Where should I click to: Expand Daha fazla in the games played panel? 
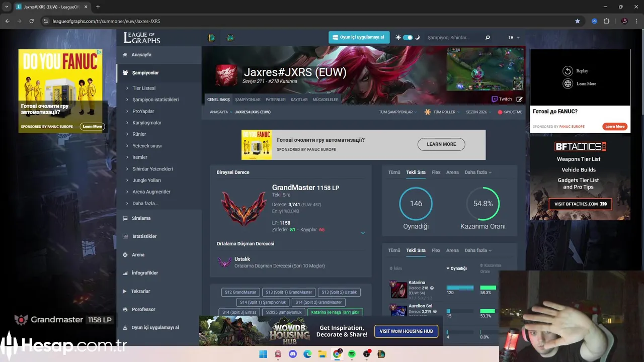[478, 172]
